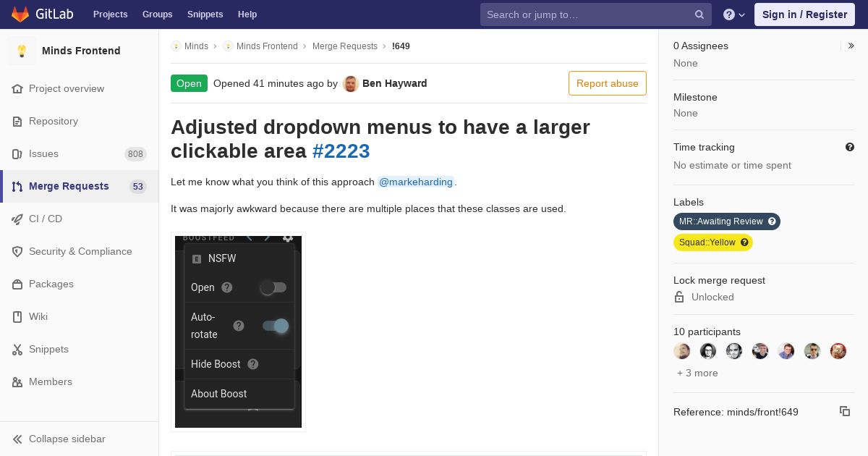Open the dropdown menu screenshot image
The height and width of the screenshot is (456, 868).
pos(238,332)
